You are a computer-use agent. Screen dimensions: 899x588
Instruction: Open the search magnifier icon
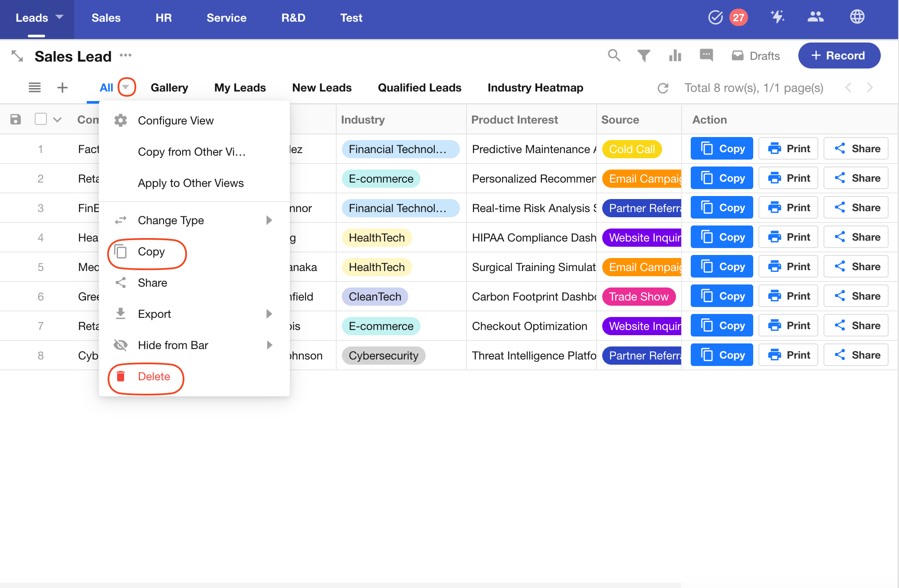(x=614, y=56)
